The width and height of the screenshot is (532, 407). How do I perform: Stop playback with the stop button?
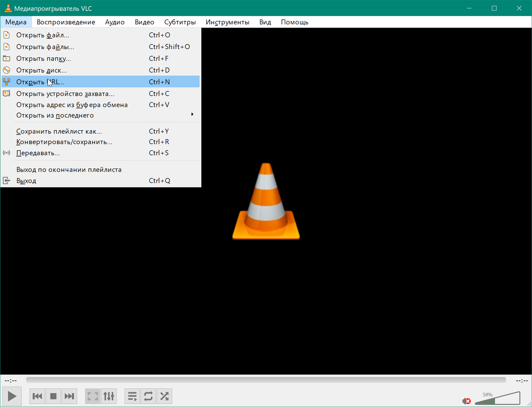53,396
